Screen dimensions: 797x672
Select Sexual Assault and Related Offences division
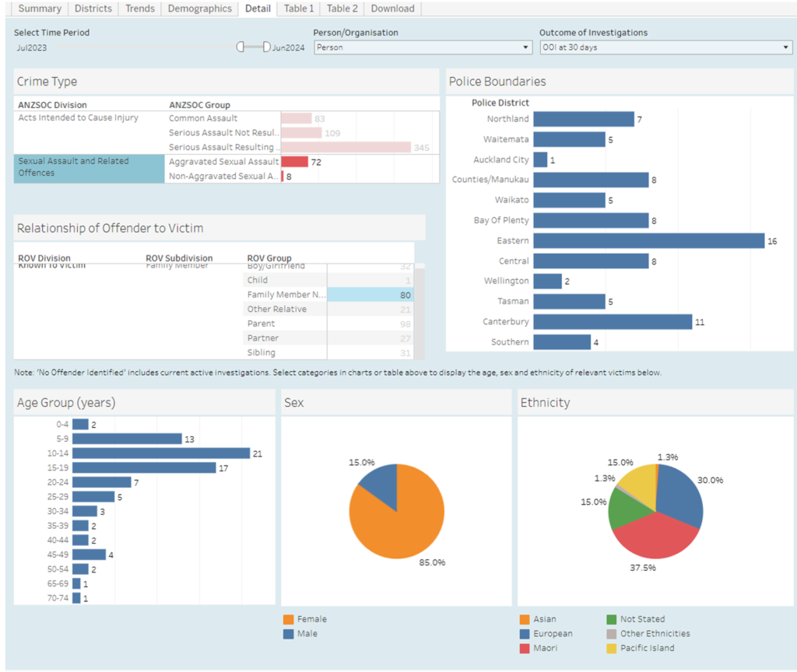89,167
